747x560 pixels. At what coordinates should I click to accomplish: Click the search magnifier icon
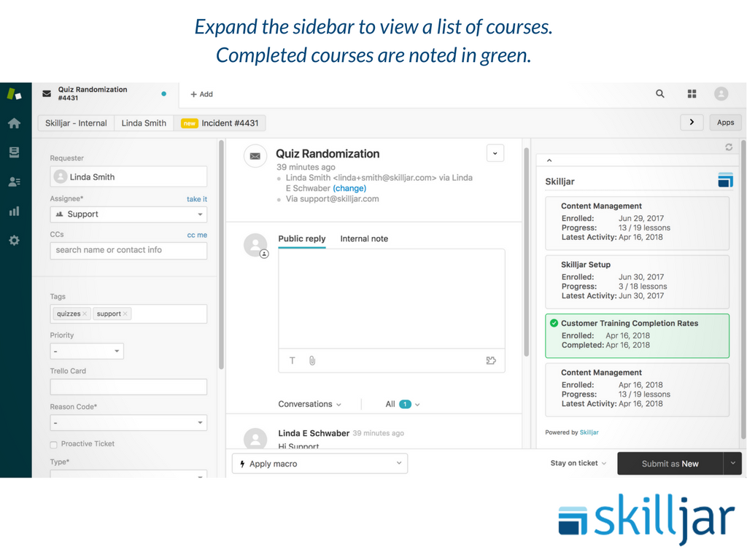[x=660, y=94]
